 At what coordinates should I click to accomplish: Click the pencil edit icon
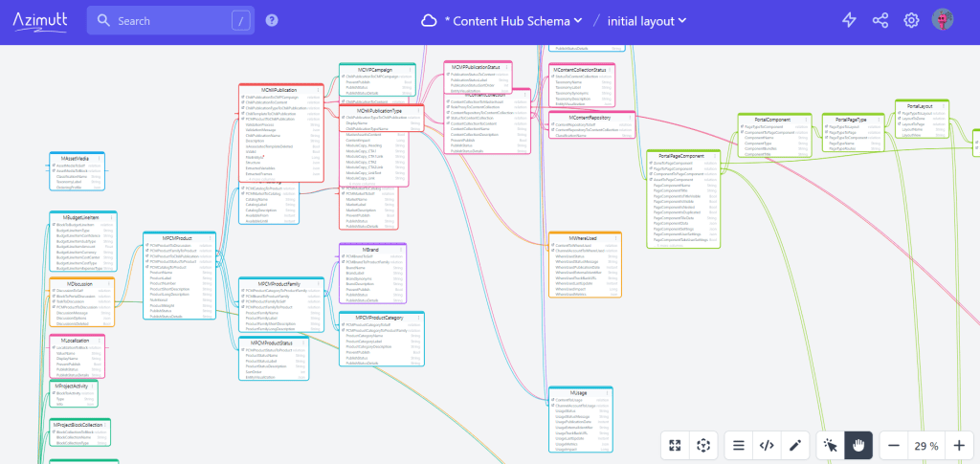point(793,445)
